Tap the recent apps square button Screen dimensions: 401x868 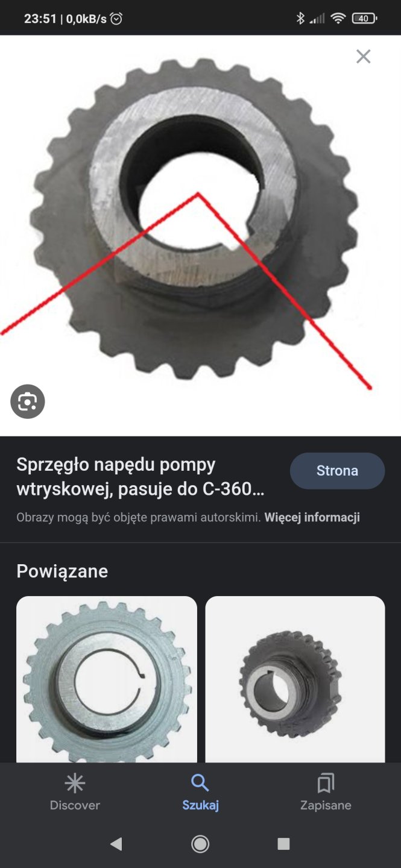click(283, 844)
